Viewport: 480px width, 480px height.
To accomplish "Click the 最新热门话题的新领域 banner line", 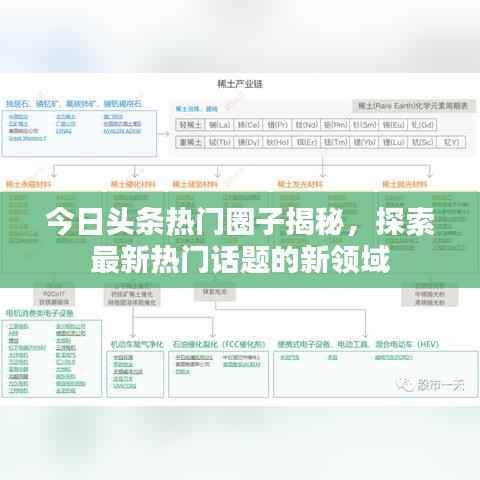I will pyautogui.click(x=240, y=259).
